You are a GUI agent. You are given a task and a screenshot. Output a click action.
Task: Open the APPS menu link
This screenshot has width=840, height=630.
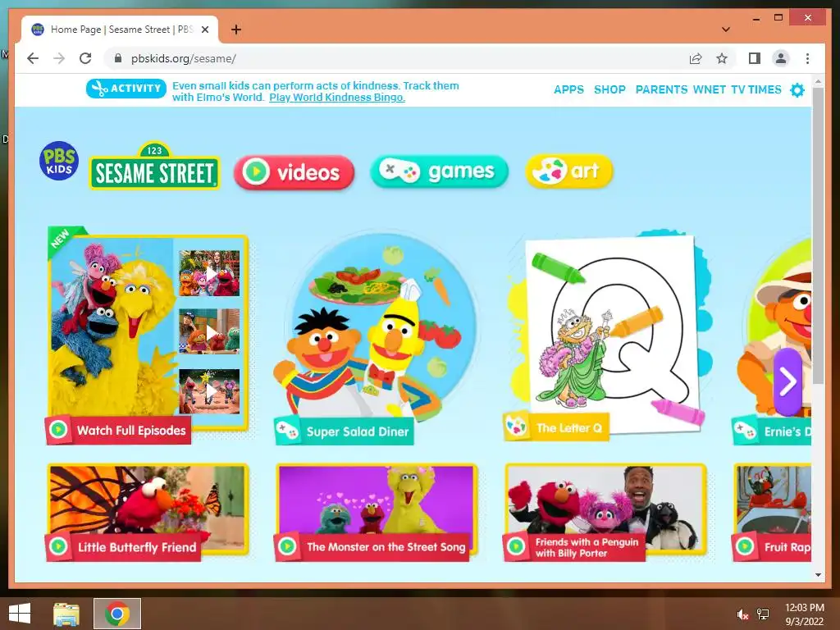point(568,89)
